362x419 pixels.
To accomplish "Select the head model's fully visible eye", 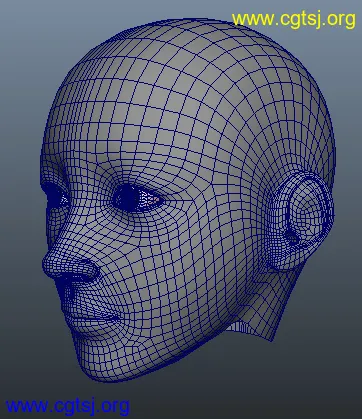I will [137, 199].
